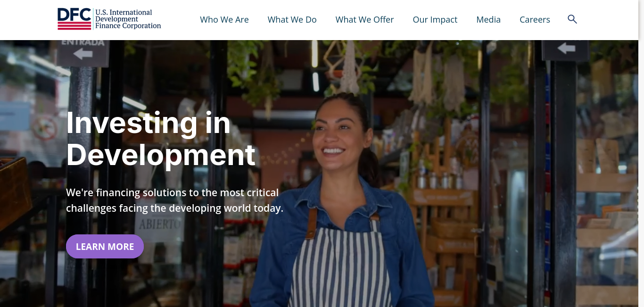
Task: Click the U.S. International Development Finance Corporation logo text
Action: 128,19
